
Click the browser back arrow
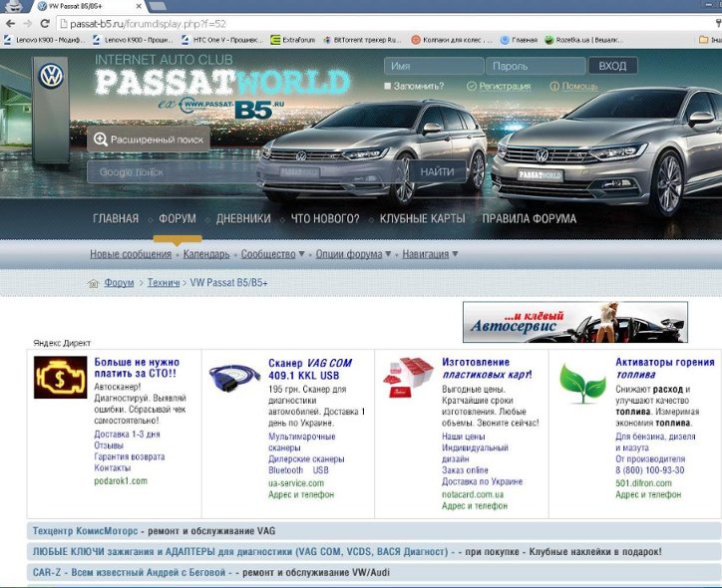pyautogui.click(x=10, y=24)
